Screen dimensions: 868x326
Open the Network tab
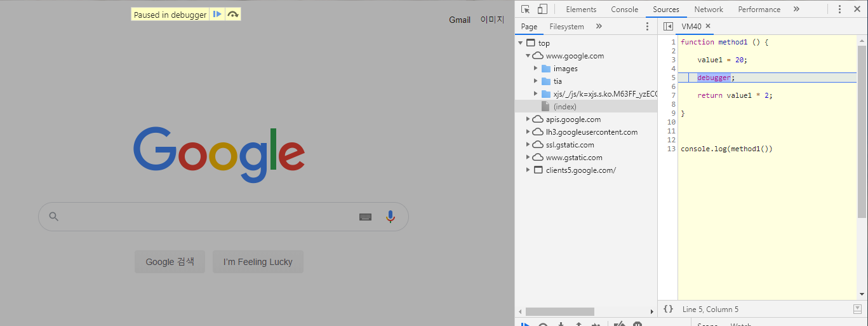[709, 10]
